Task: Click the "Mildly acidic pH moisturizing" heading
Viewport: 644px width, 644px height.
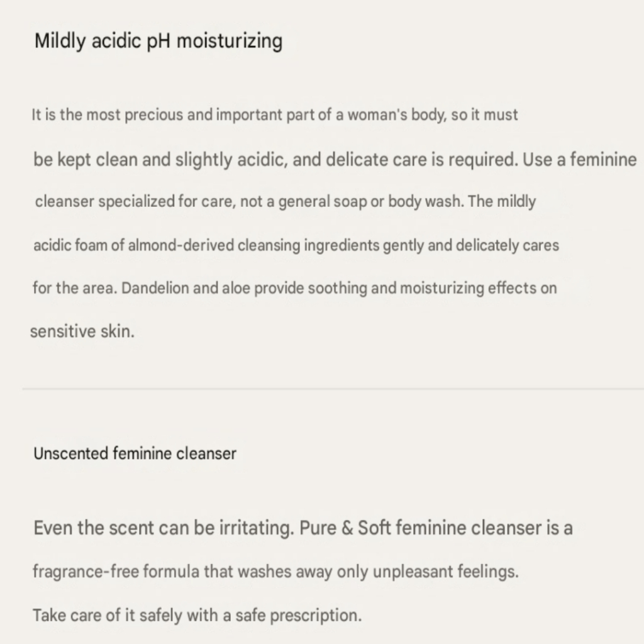Action: (x=158, y=42)
